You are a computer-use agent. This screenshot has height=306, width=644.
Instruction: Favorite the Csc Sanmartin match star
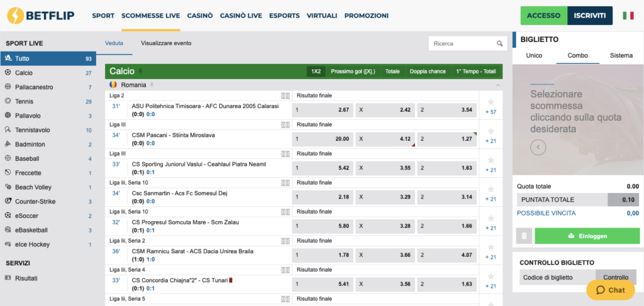(x=491, y=190)
